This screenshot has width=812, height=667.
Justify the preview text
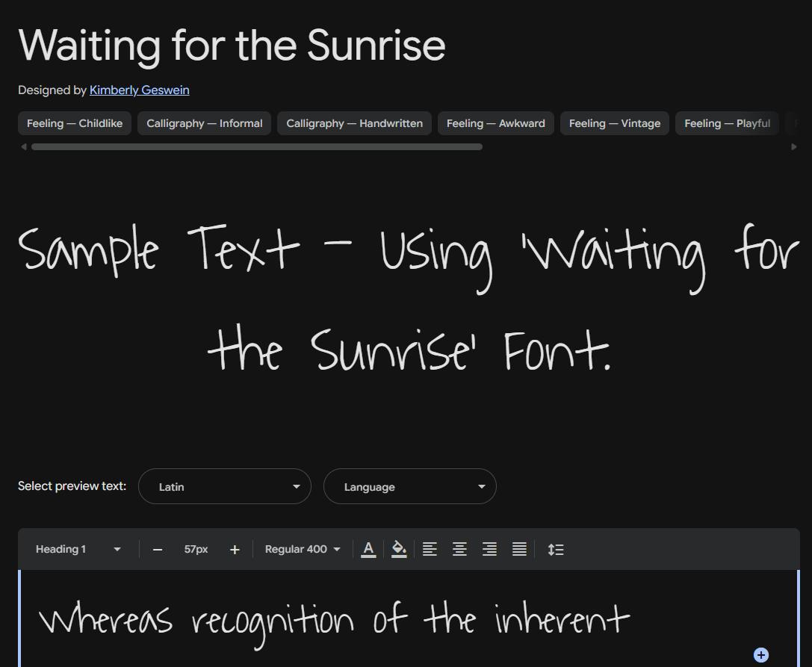[519, 549]
